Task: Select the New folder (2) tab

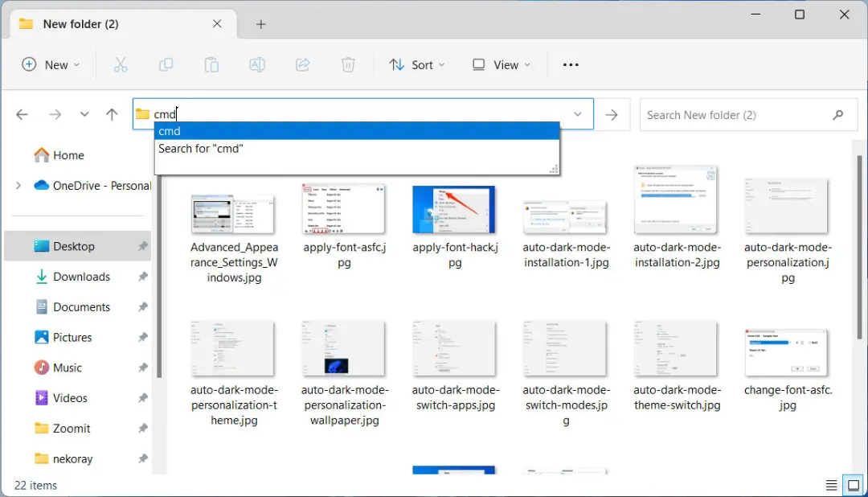Action: click(123, 24)
